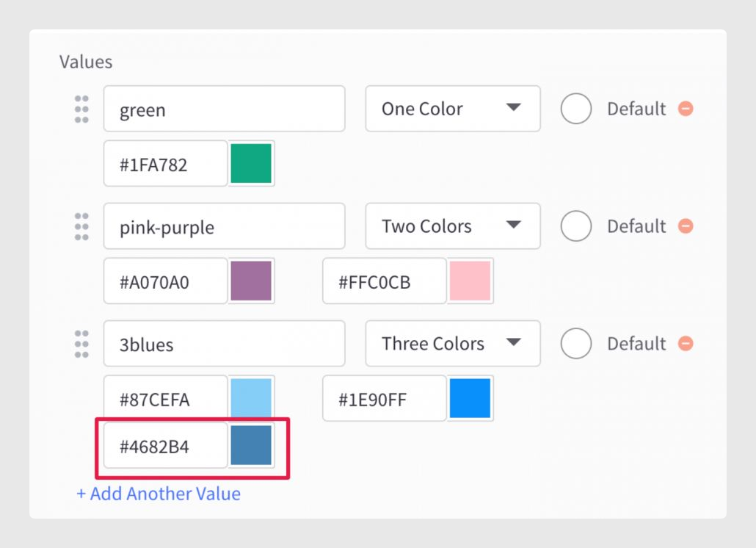Open the One Color dropdown

coord(453,109)
